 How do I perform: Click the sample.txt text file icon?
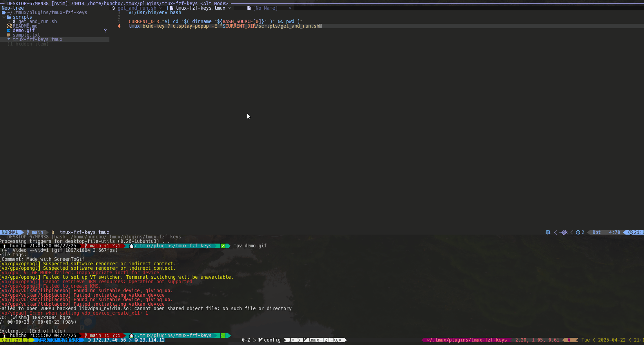point(9,35)
